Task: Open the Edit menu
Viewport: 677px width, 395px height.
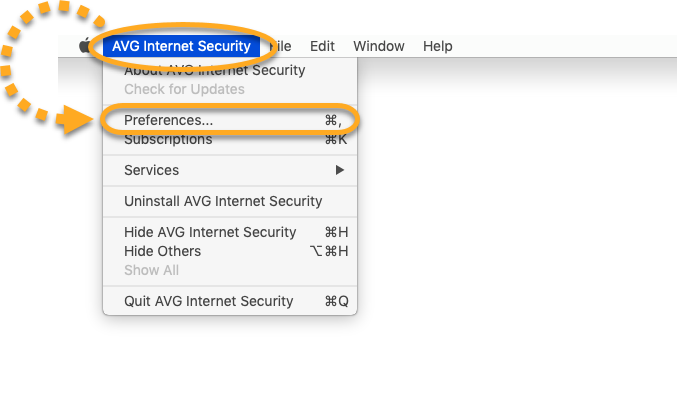Action: pos(322,46)
